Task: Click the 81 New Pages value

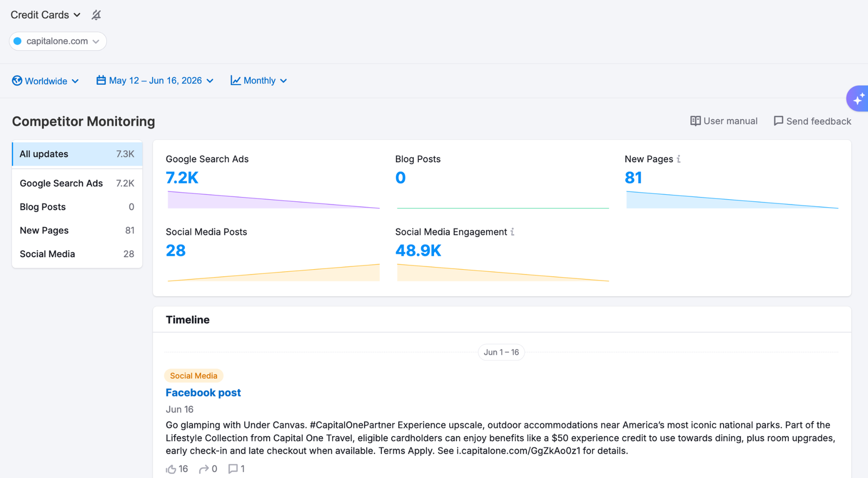Action: (633, 177)
